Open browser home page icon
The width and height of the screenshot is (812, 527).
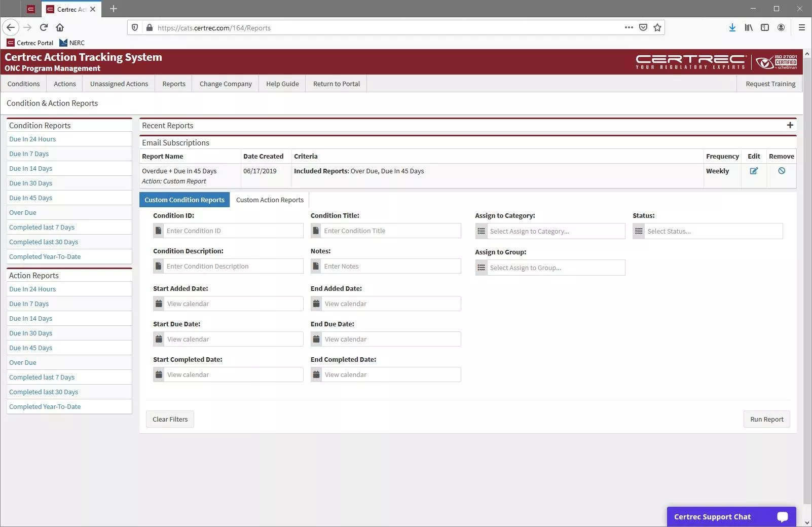(x=60, y=27)
